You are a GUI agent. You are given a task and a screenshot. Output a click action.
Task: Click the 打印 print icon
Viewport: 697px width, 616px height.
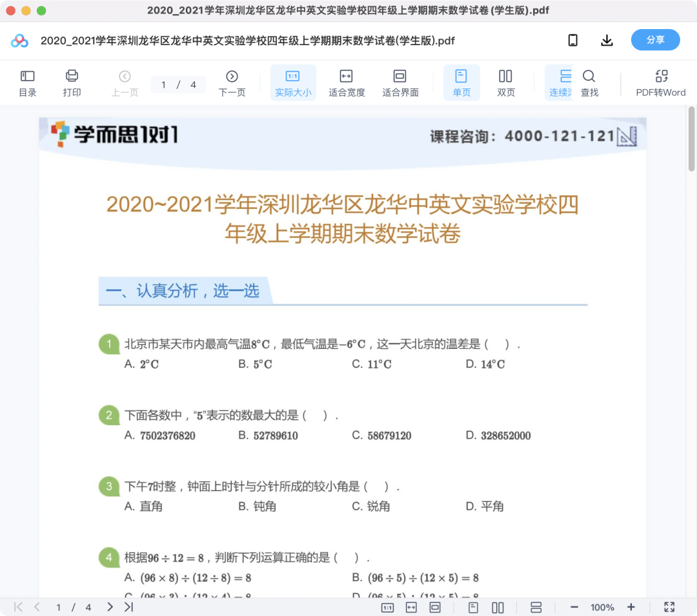72,83
